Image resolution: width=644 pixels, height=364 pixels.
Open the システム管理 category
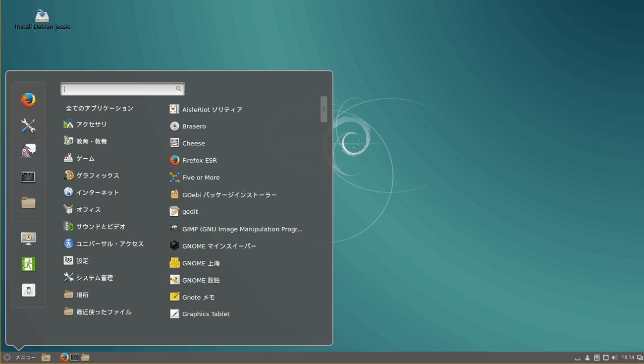94,278
